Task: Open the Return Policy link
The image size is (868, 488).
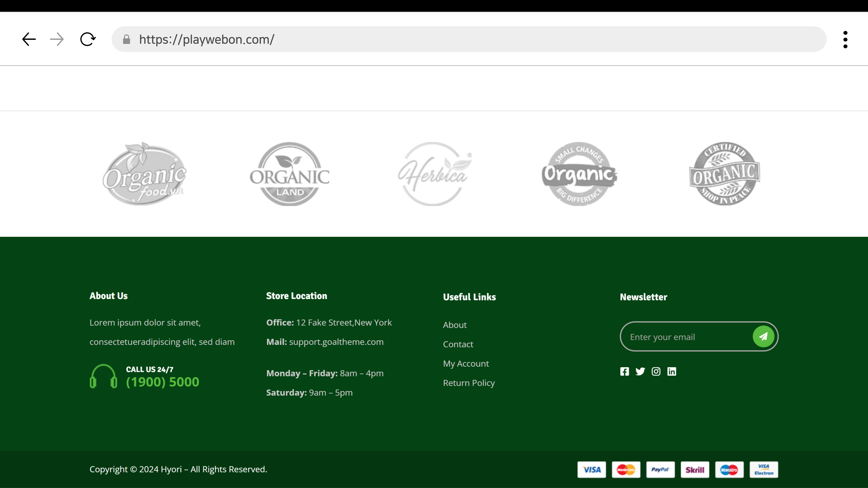Action: pos(469,383)
